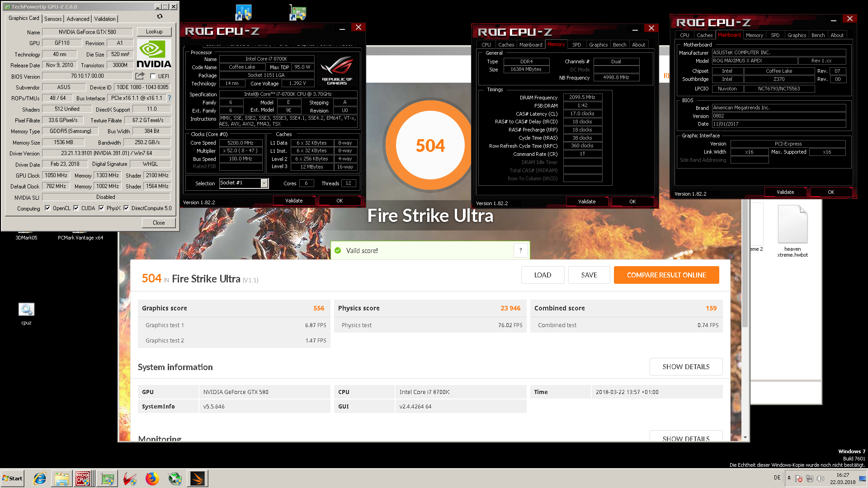Click the network tray icon

click(810, 478)
